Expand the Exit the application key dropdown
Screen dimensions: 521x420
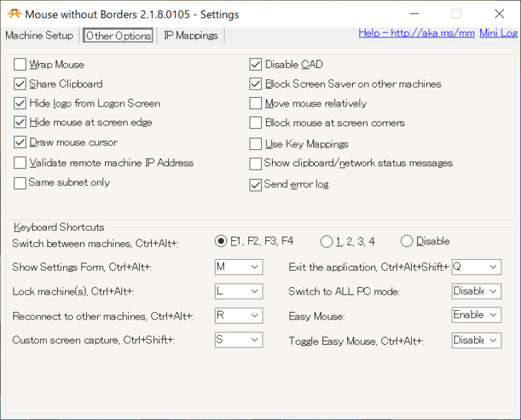[476, 267]
